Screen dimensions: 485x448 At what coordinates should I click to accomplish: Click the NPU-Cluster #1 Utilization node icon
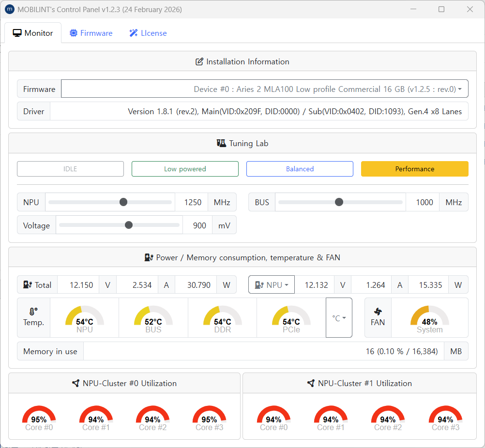(x=311, y=383)
